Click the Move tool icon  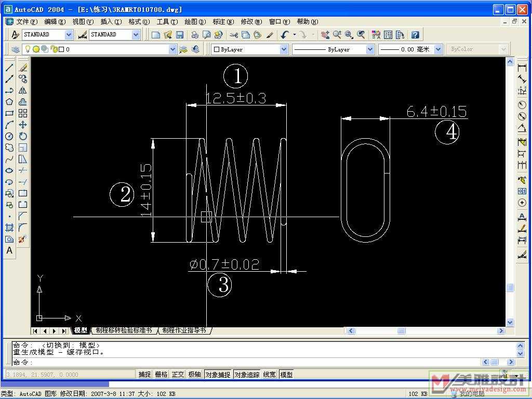23,125
